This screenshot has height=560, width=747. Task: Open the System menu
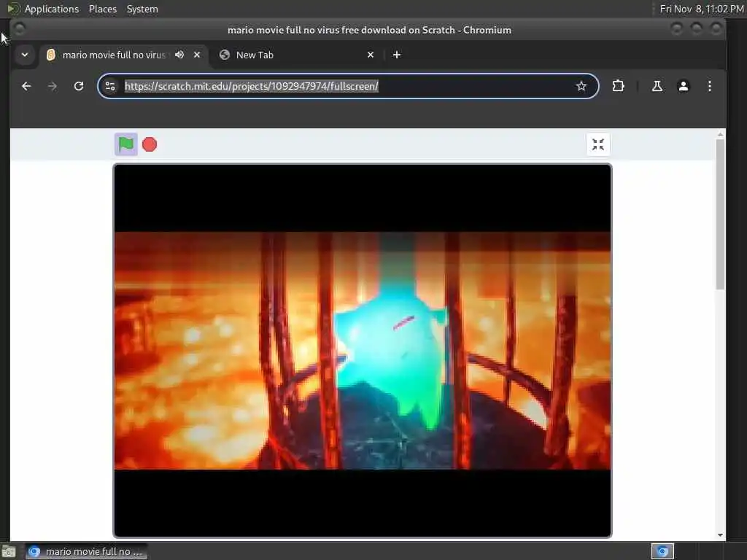pos(142,9)
